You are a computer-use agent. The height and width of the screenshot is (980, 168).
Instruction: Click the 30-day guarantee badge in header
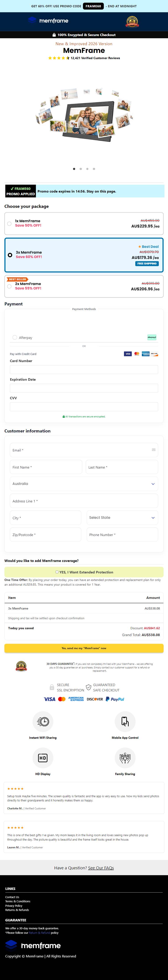coord(132,22)
